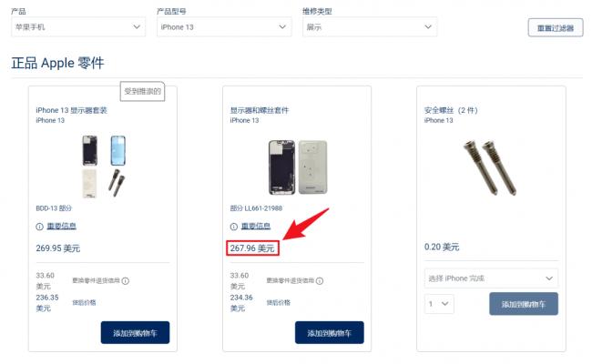Click the 显示器和螺丝套件 product image
This screenshot has width=592, height=364.
298,167
